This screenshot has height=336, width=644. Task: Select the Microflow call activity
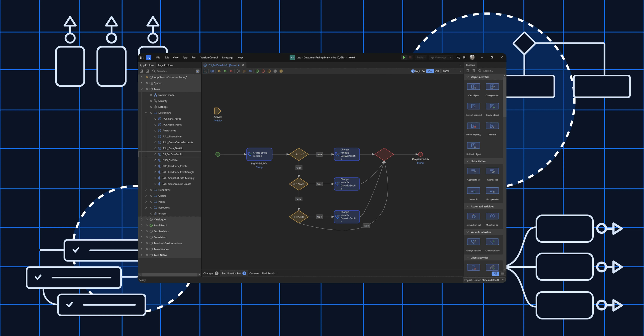[x=492, y=216]
